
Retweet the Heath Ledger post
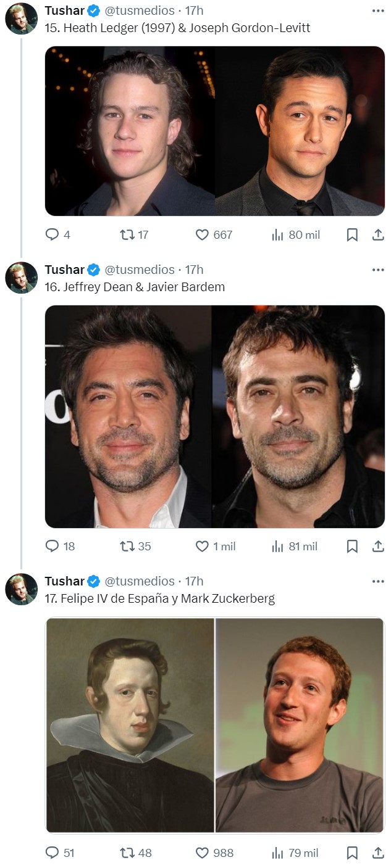(127, 234)
